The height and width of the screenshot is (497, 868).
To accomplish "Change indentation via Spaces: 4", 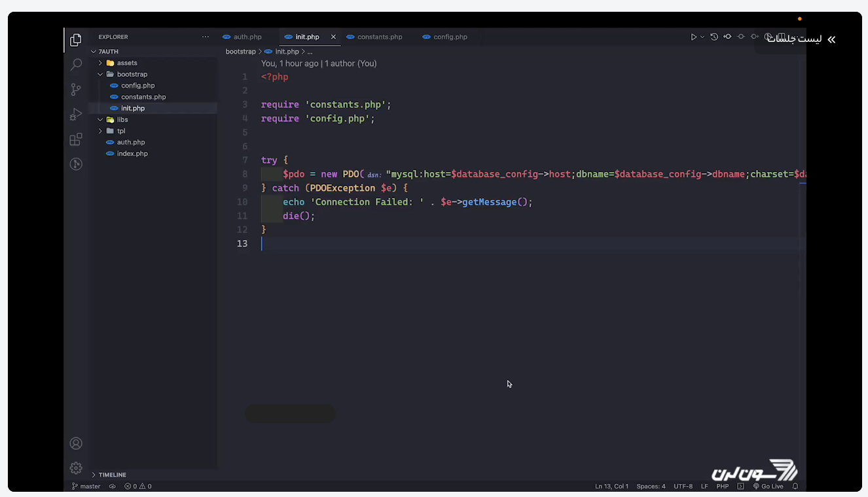I will point(651,487).
